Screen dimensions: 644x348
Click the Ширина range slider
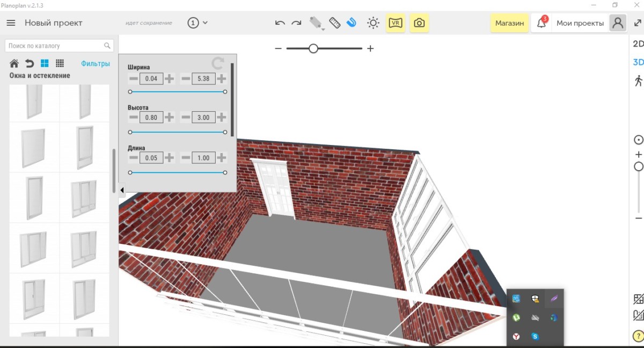point(178,92)
